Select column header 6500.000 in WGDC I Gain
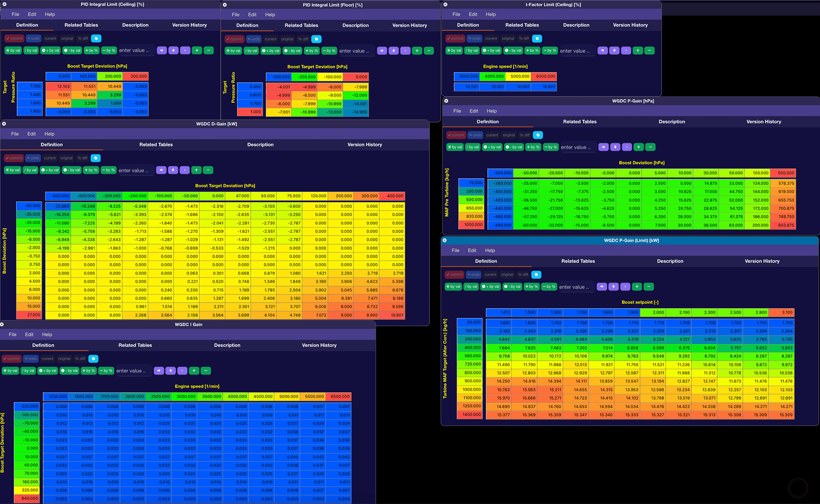 [x=338, y=397]
